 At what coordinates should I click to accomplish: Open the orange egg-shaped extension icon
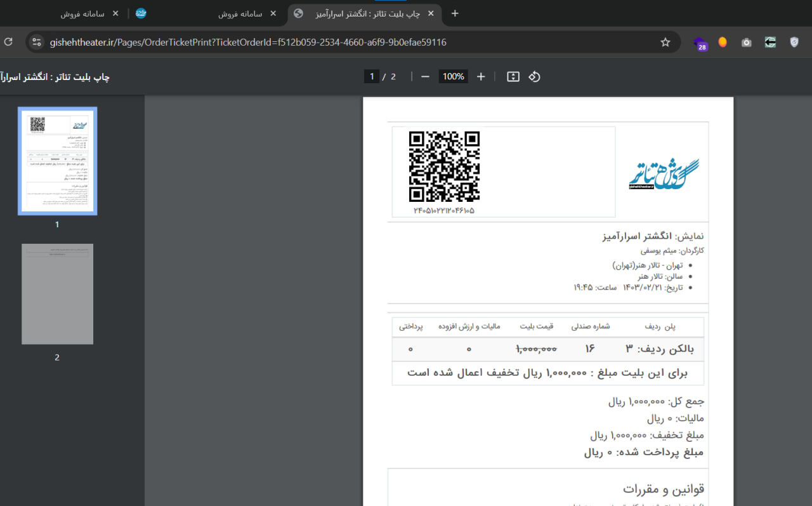click(x=723, y=42)
